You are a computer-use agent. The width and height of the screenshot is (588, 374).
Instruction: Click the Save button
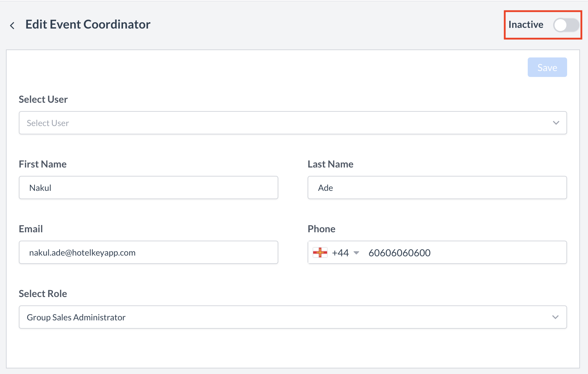(x=547, y=67)
